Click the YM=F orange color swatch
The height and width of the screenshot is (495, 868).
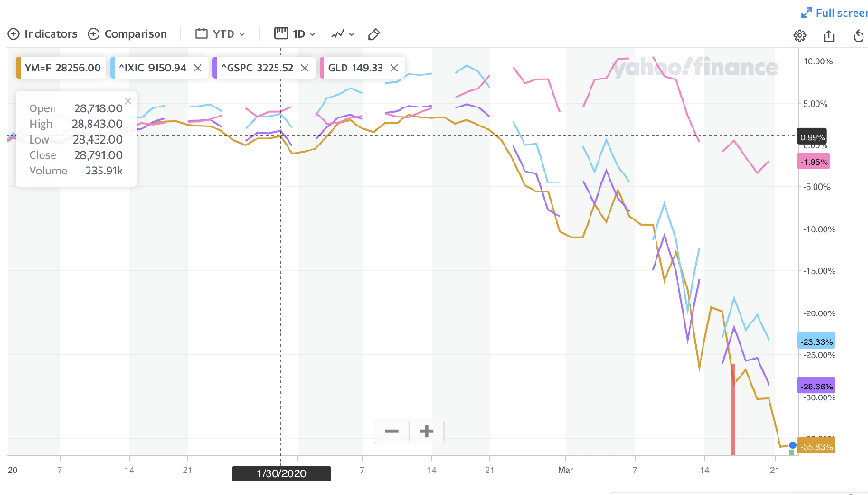19,68
